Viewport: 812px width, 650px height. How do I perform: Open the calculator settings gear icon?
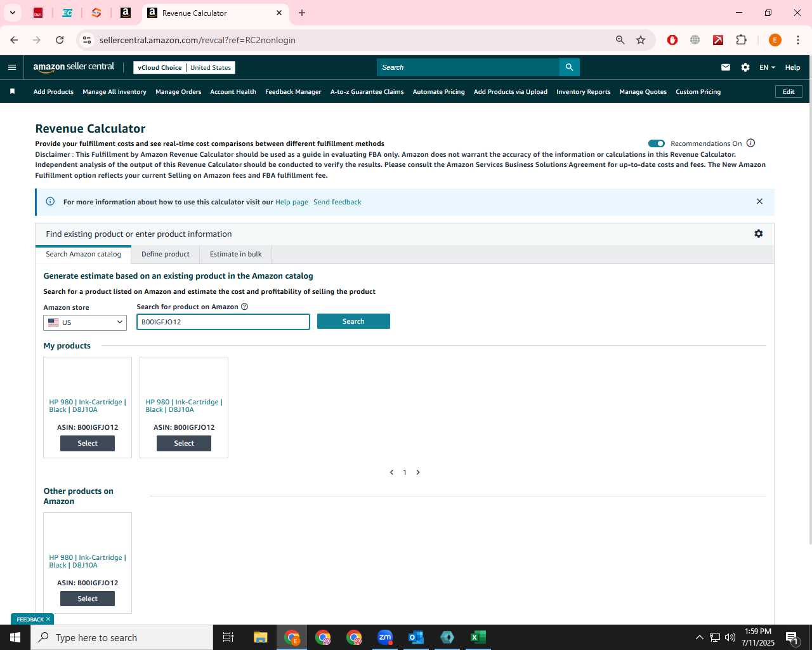(759, 234)
